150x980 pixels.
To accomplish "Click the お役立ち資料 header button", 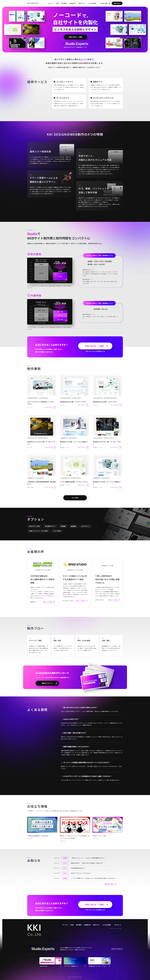I will pyautogui.click(x=105, y=3).
